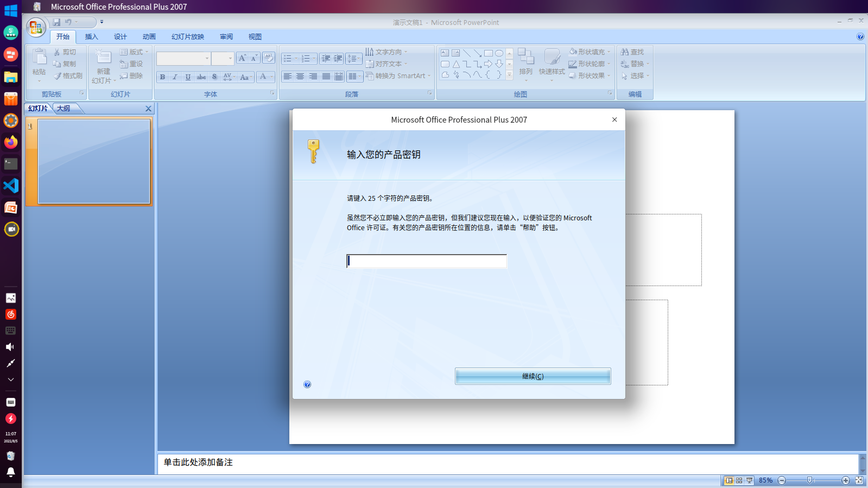Viewport: 868px width, 488px height.
Task: Switch to the 插入 ribbon tab
Action: click(91, 37)
